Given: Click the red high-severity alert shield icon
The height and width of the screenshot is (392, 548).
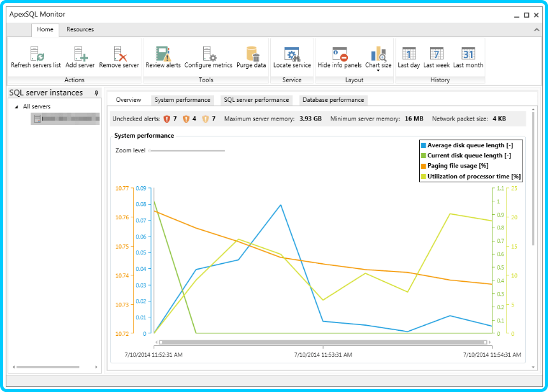Looking at the screenshot, I should [167, 119].
